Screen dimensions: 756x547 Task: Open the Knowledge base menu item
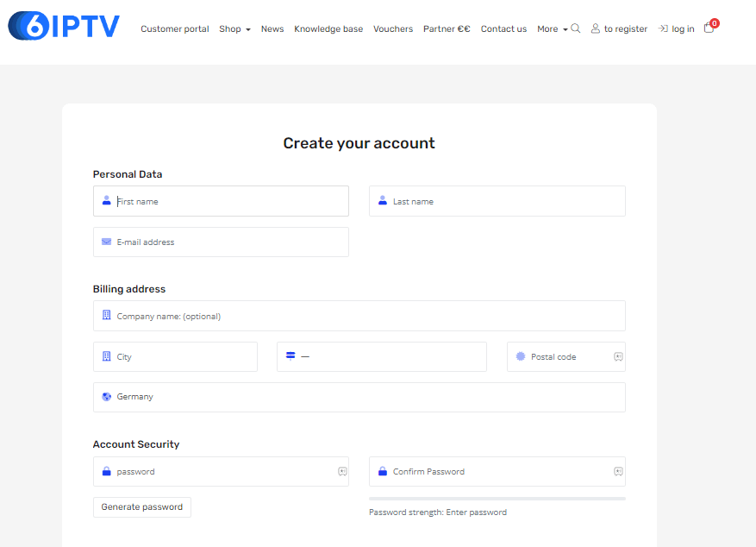tap(328, 29)
